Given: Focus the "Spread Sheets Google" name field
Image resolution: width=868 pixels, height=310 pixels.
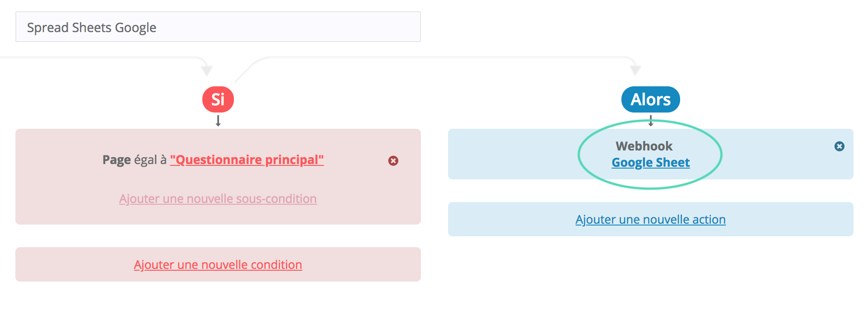Looking at the screenshot, I should (218, 27).
